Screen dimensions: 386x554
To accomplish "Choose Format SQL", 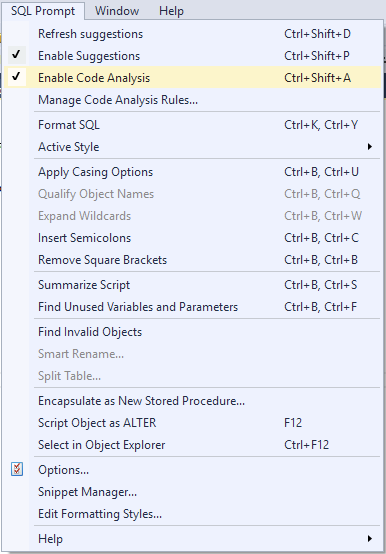I will [193, 125].
